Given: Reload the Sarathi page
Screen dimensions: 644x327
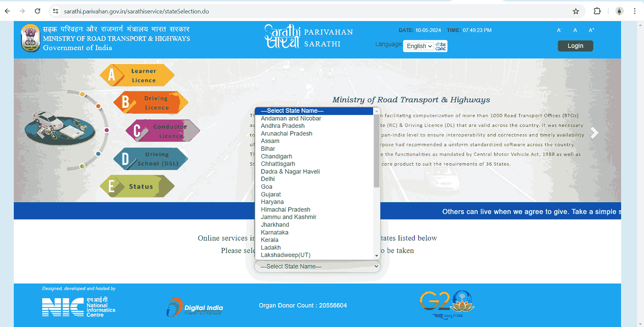Looking at the screenshot, I should tap(37, 11).
